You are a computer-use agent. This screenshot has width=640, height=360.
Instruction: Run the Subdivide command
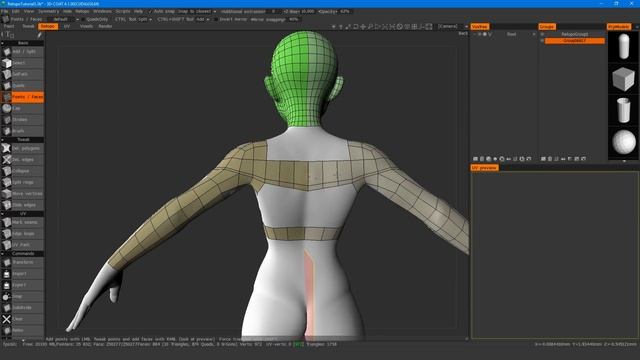(x=22, y=307)
